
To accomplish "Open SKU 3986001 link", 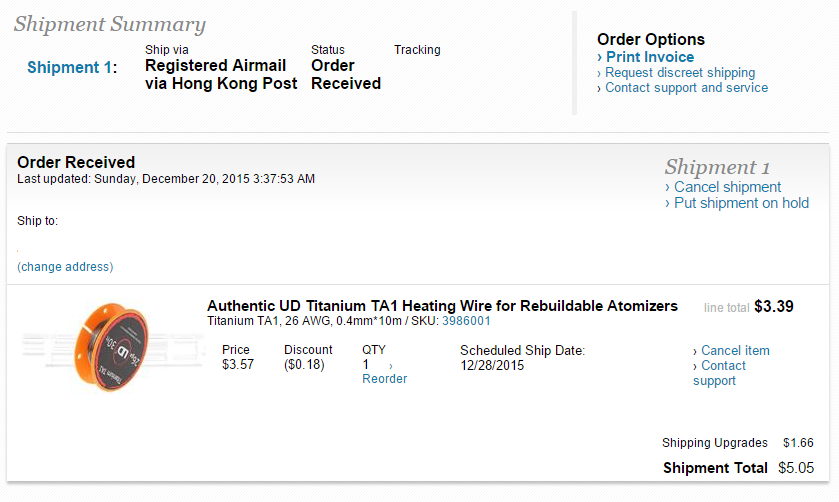I will [466, 321].
